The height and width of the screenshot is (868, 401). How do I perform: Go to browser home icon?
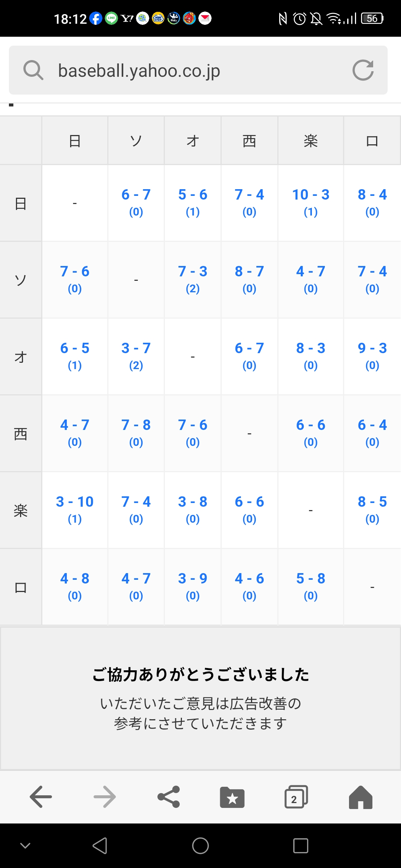361,797
